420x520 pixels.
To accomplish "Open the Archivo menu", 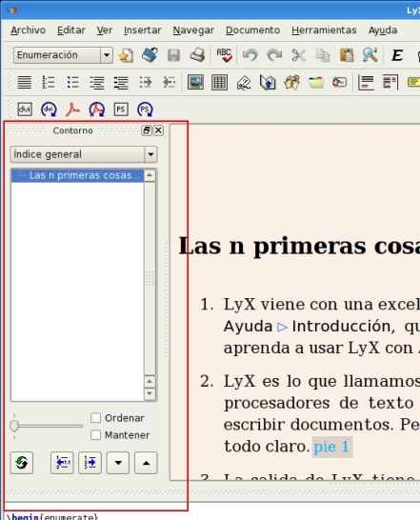I will point(28,30).
